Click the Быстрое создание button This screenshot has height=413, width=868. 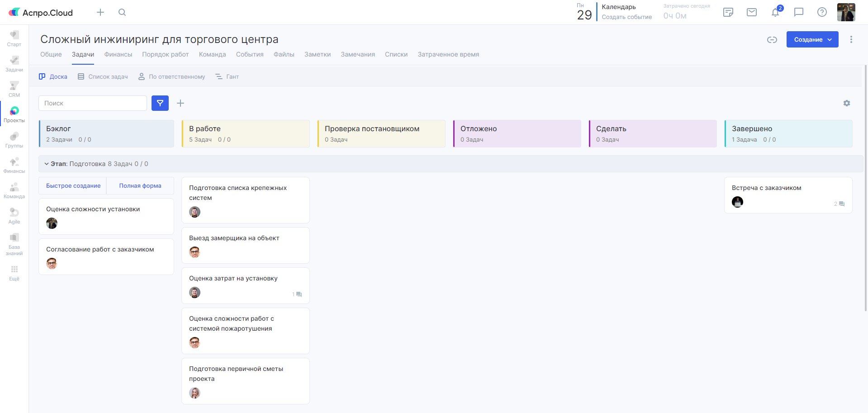(x=73, y=186)
